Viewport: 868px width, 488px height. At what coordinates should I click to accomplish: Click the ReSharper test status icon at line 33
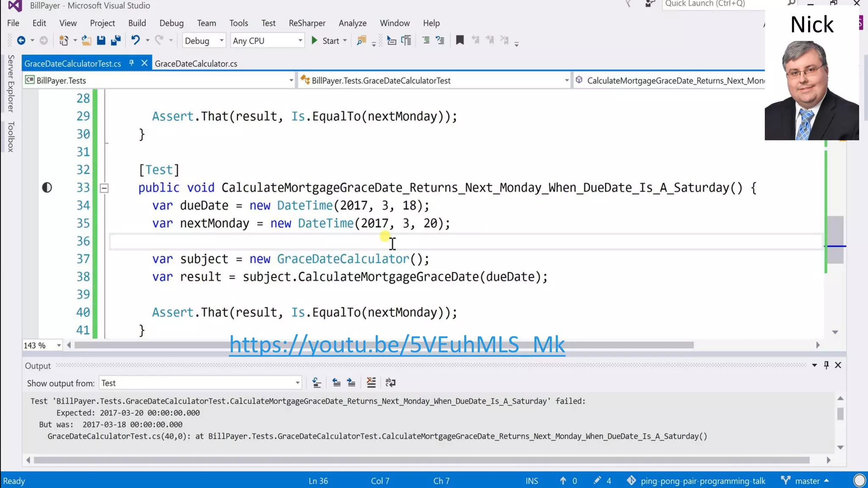tap(47, 188)
